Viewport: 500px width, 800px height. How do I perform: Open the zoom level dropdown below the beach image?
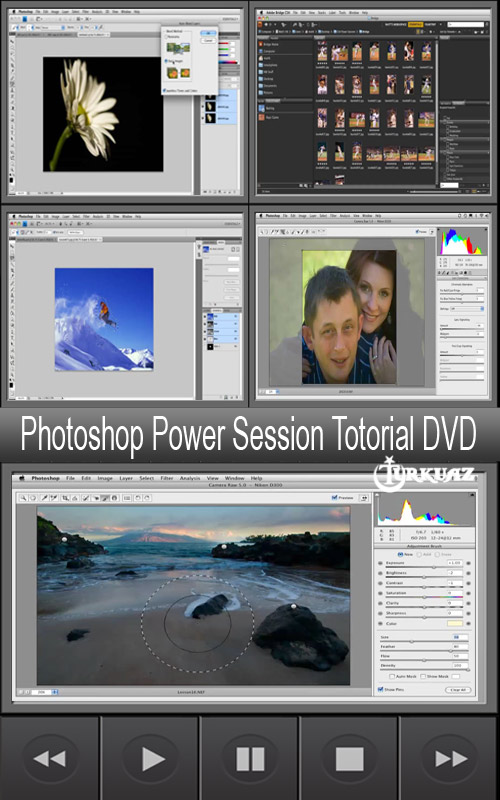(x=55, y=692)
